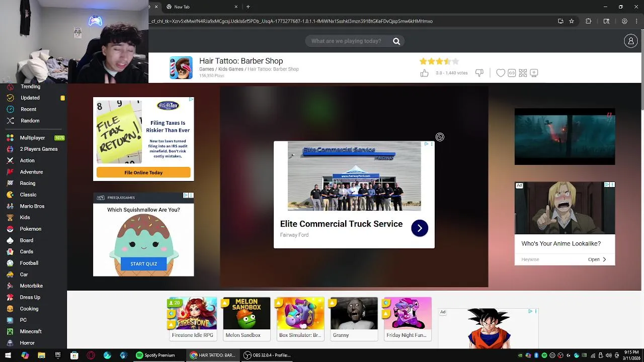Image resolution: width=644 pixels, height=362 pixels.
Task: Click 'START QUIZ' Squishmallow button
Action: tap(143, 264)
